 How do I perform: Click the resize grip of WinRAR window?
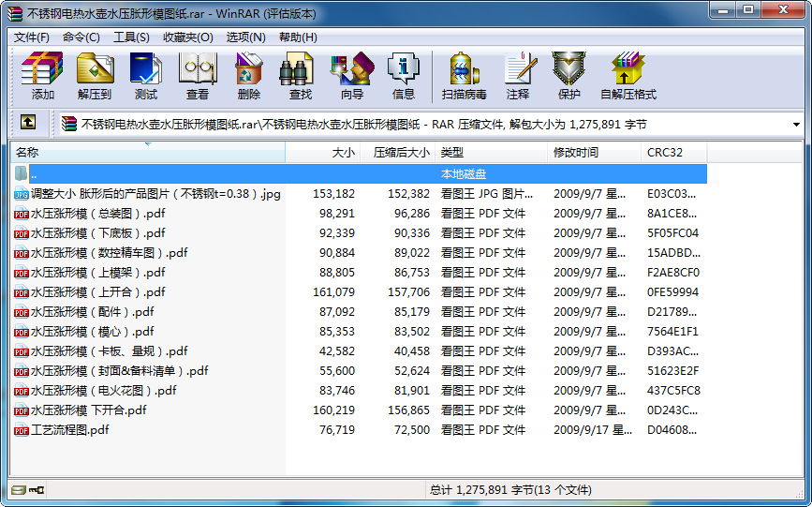800,494
